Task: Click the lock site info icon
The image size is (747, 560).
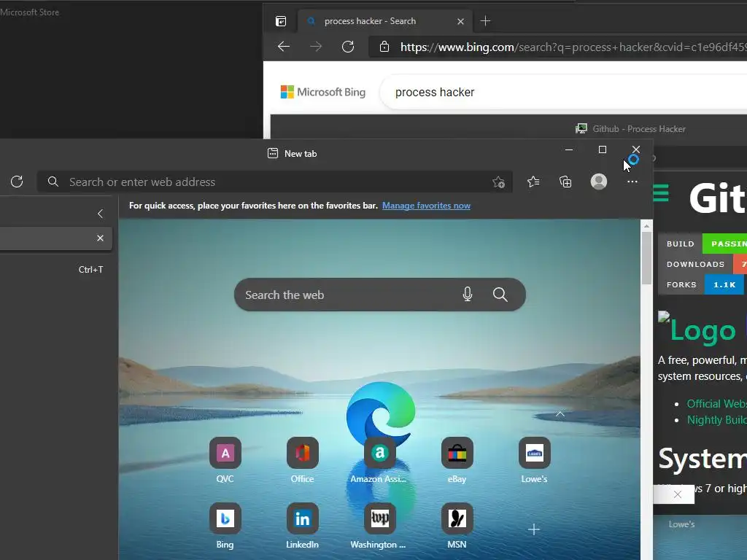Action: click(x=384, y=47)
